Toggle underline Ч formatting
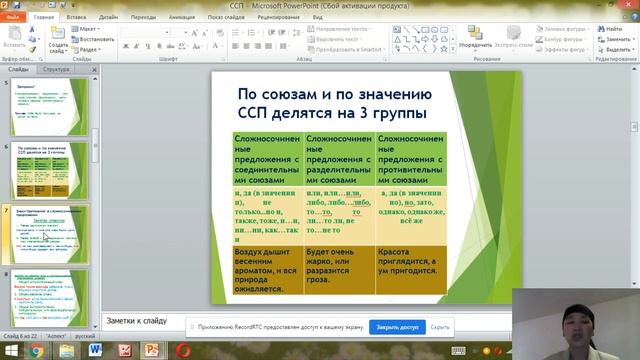Screen dimensions: 640x360 (148, 46)
